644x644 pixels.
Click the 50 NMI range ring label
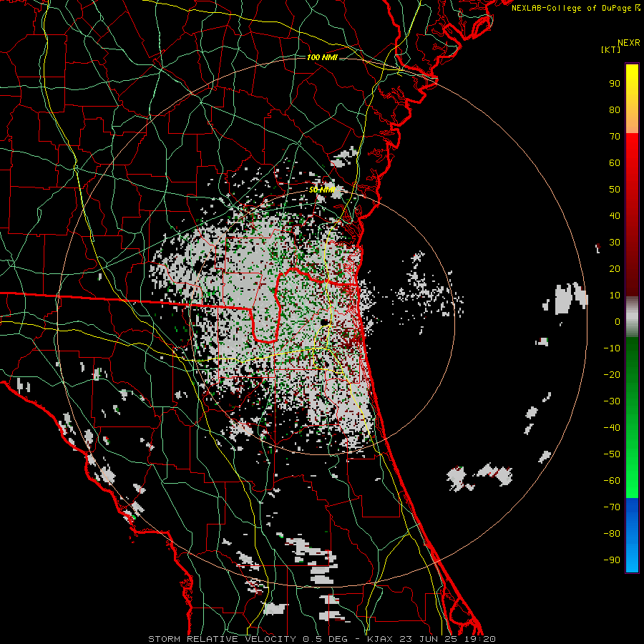tap(322, 190)
